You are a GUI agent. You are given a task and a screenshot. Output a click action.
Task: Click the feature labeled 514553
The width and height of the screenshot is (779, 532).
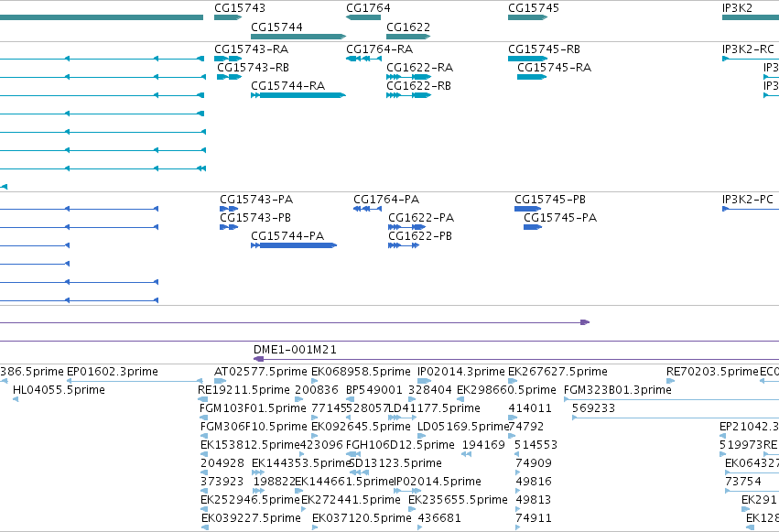[x=516, y=454]
